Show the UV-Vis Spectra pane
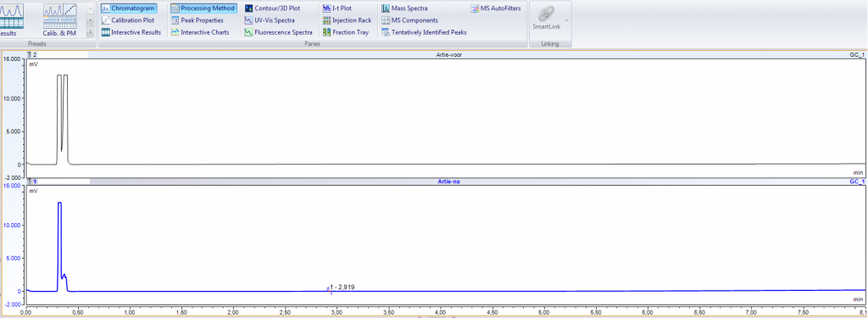This screenshot has height=318, width=868. pyautogui.click(x=270, y=20)
